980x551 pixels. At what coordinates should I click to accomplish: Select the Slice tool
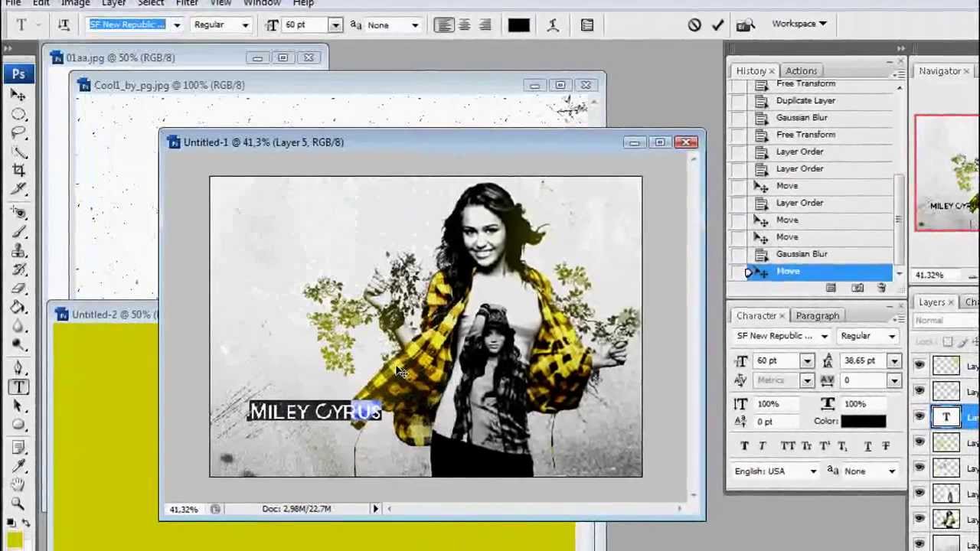(18, 188)
